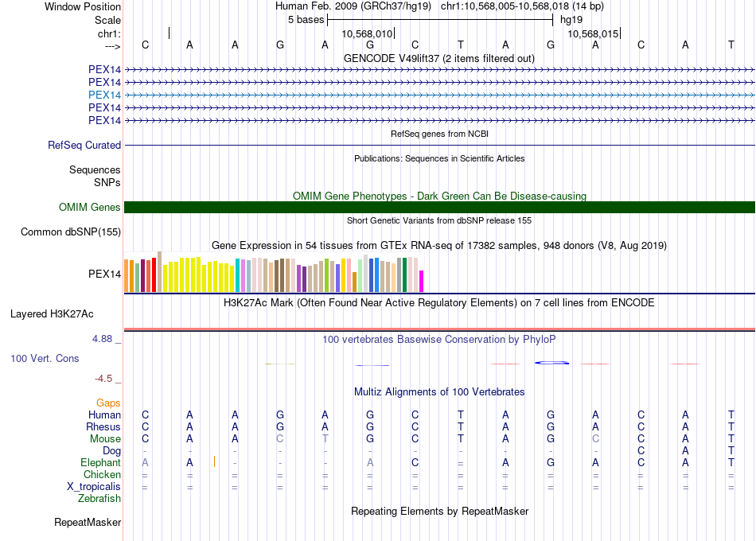Select the RepeatMasker track label
Viewport: 756px width, 541px height.
[88, 523]
